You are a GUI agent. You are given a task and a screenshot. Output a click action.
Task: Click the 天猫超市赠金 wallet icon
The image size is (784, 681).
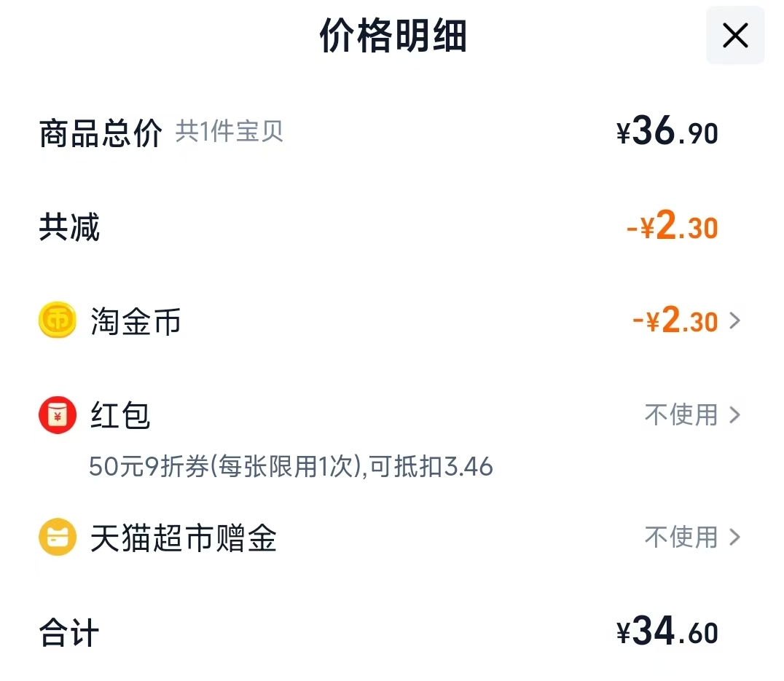[58, 538]
